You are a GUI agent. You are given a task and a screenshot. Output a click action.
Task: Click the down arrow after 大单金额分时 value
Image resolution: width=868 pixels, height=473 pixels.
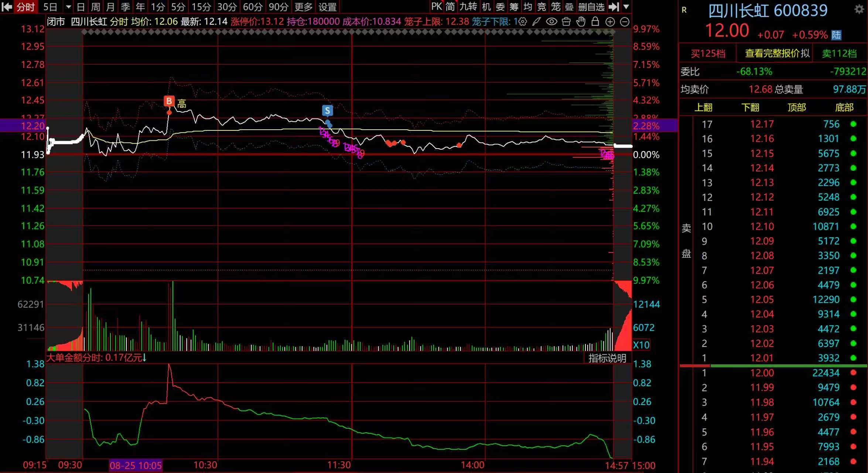pyautogui.click(x=144, y=358)
